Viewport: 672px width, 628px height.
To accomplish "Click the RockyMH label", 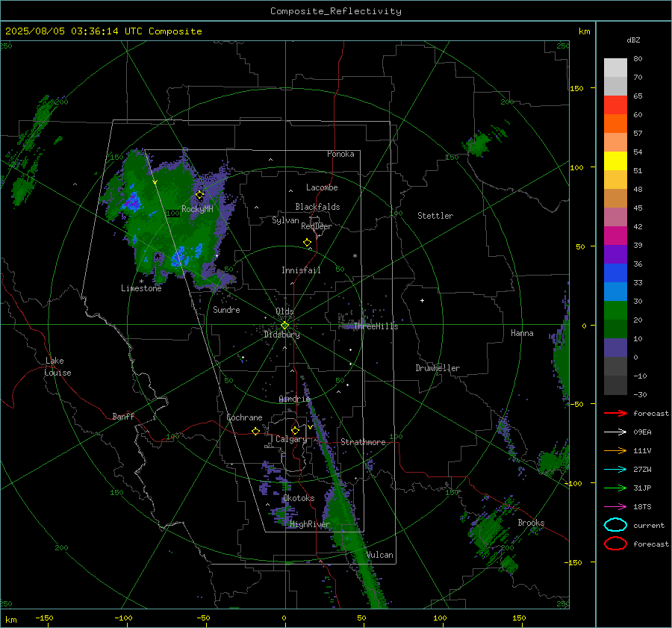I will pos(197,209).
